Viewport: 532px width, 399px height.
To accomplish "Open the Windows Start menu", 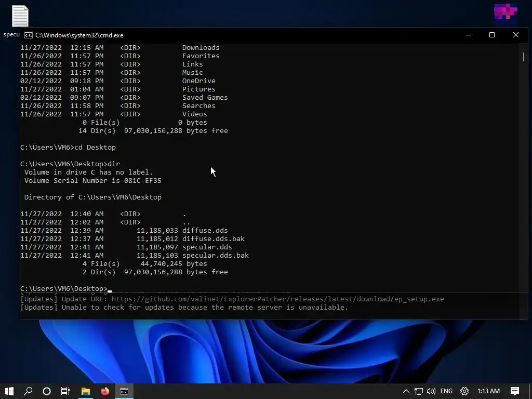I will pos(9,391).
